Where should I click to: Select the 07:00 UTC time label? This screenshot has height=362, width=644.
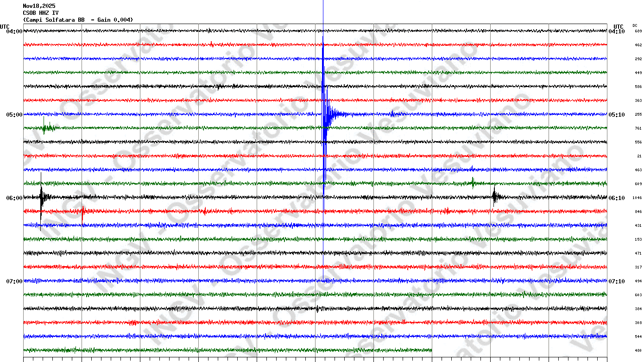pos(14,281)
